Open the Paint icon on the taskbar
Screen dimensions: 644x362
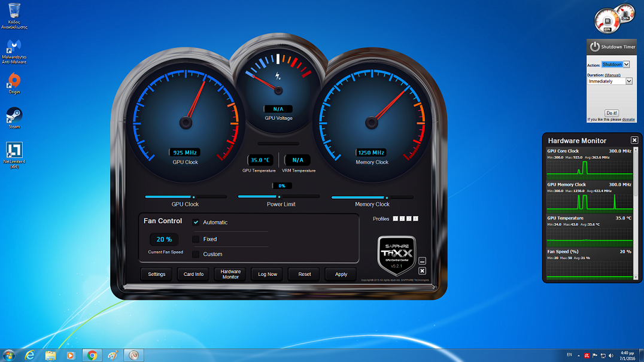113,355
